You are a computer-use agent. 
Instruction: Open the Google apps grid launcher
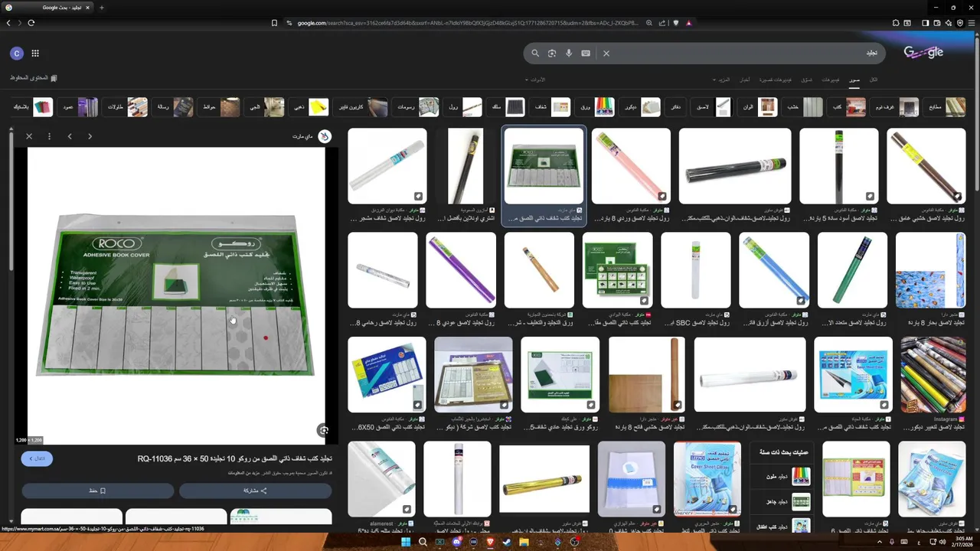tap(35, 54)
